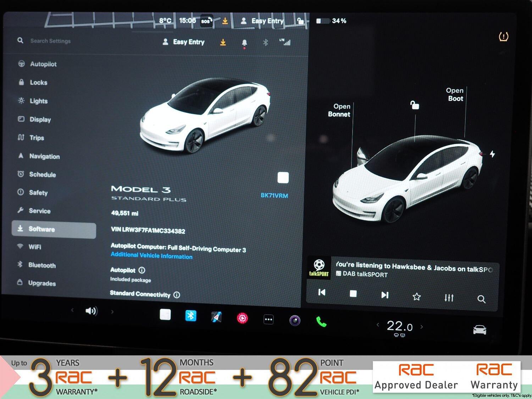Viewport: 532px width, 399px height.
Task: Tap the volume speaker icon
Action: click(x=91, y=311)
